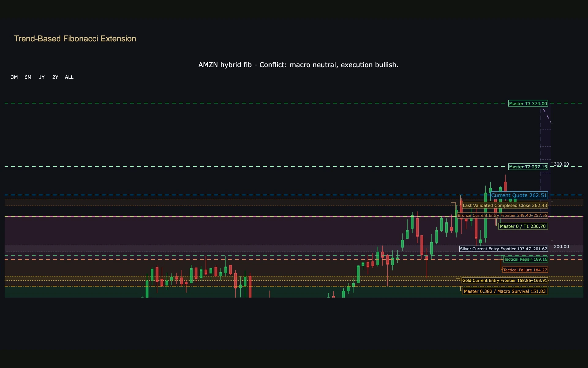Select the 6M range button
Viewport: 588px width, 368px height.
click(x=28, y=77)
